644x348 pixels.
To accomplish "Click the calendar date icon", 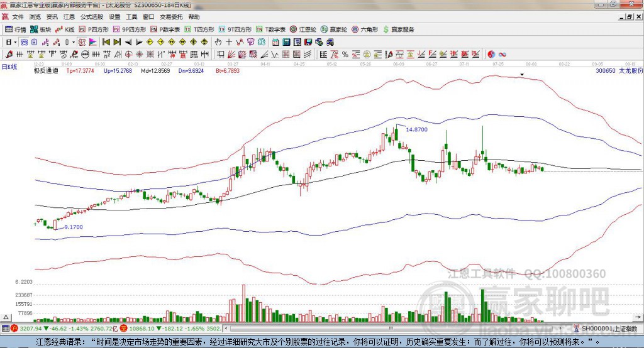I will (x=275, y=42).
